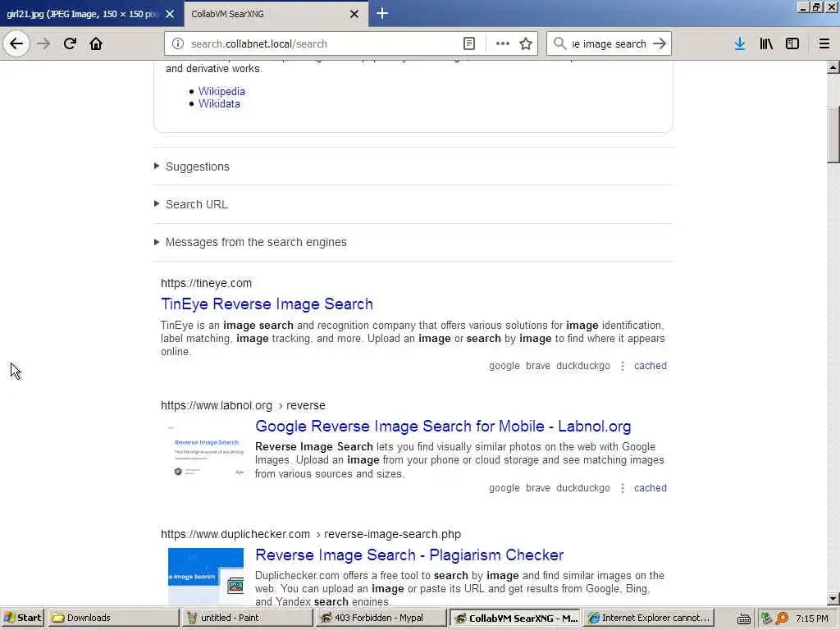
Task: Expand the Search URL section
Action: pyautogui.click(x=196, y=204)
